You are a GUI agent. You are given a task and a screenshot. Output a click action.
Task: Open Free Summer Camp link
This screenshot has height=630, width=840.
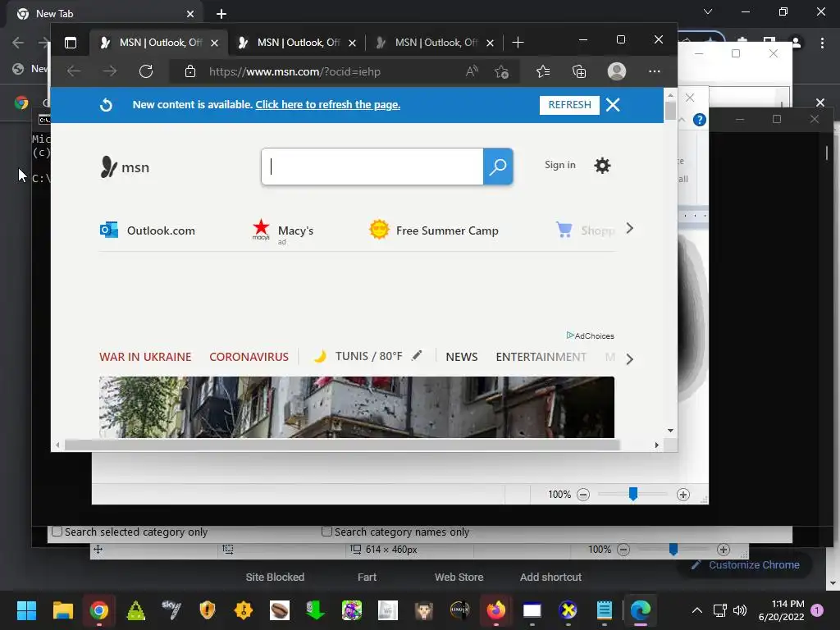coord(434,231)
